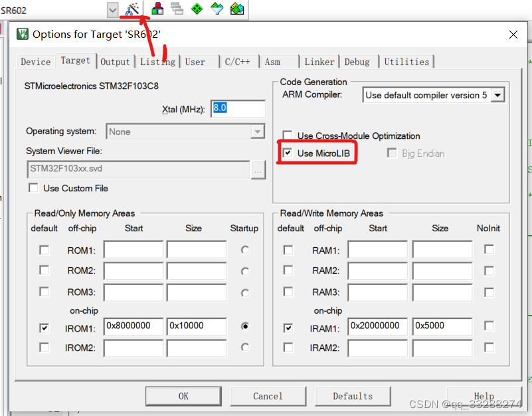The height and width of the screenshot is (416, 532).
Task: Check the IROM2 default checkbox
Action: pyautogui.click(x=44, y=348)
